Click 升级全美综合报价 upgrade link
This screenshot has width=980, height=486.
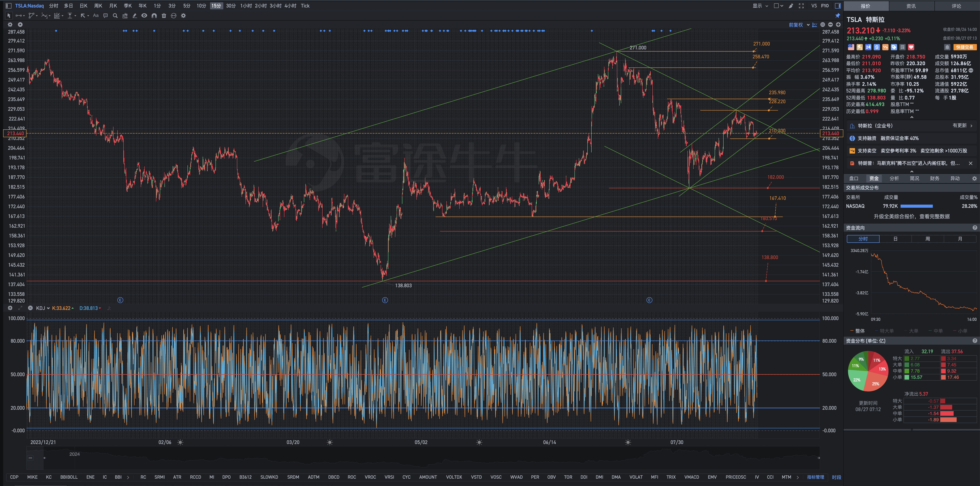911,216
